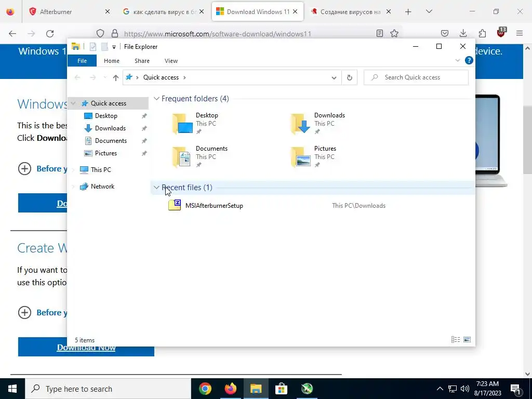
Task: Open the File ribbon tab
Action: click(82, 61)
